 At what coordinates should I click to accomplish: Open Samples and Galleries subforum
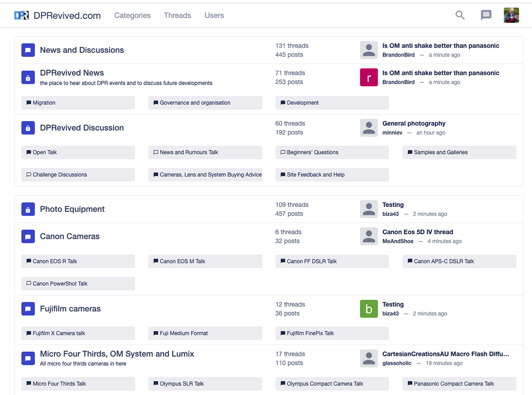(459, 152)
